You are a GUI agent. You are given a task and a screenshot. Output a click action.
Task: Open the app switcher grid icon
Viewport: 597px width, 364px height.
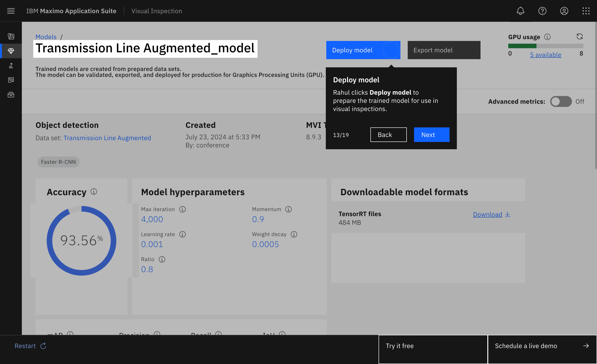(586, 11)
